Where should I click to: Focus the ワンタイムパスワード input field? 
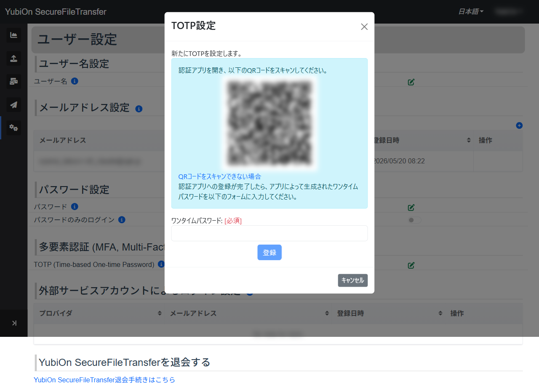(269, 233)
